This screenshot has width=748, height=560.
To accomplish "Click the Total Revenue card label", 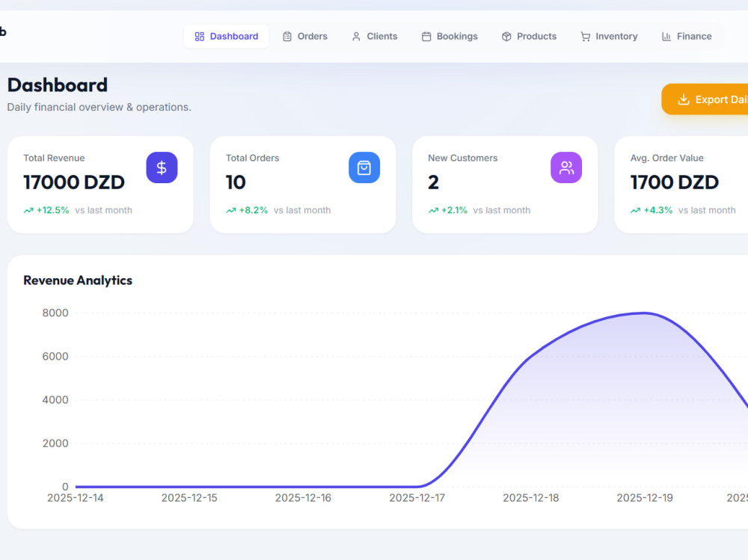I will tap(54, 158).
